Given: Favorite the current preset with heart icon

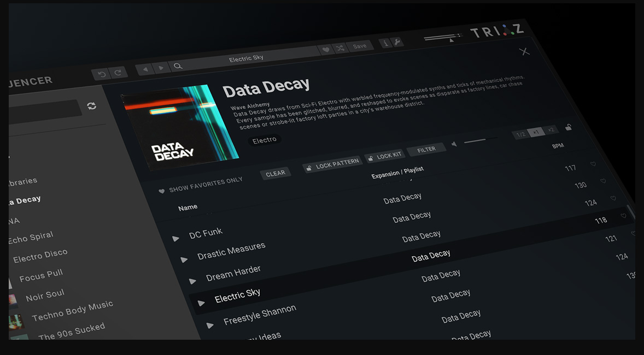Looking at the screenshot, I should coord(326,50).
